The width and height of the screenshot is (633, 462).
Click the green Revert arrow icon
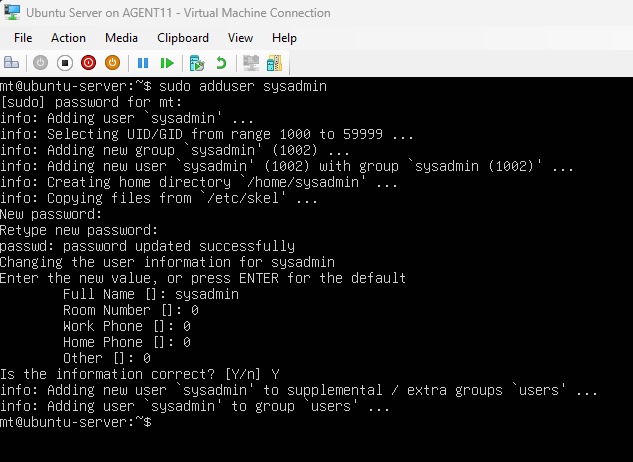point(220,62)
